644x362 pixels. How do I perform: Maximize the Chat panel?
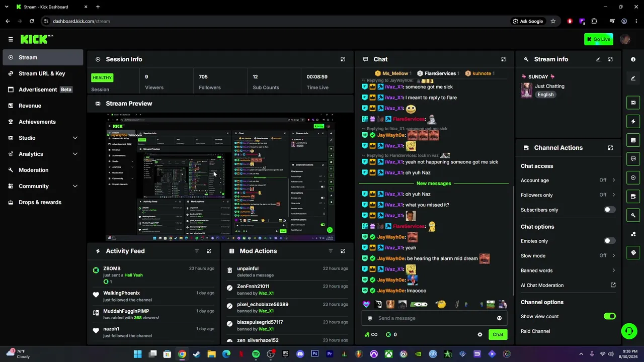click(503, 59)
